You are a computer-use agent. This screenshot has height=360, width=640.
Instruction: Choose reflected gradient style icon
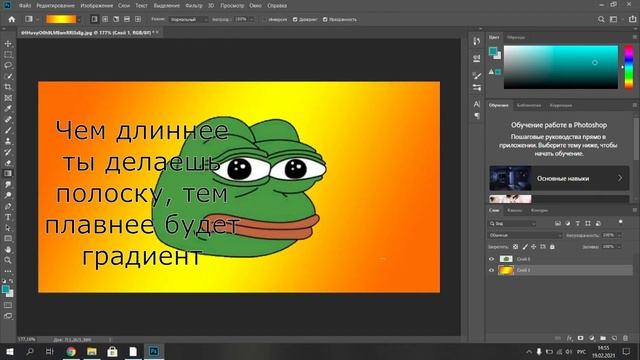click(127, 19)
